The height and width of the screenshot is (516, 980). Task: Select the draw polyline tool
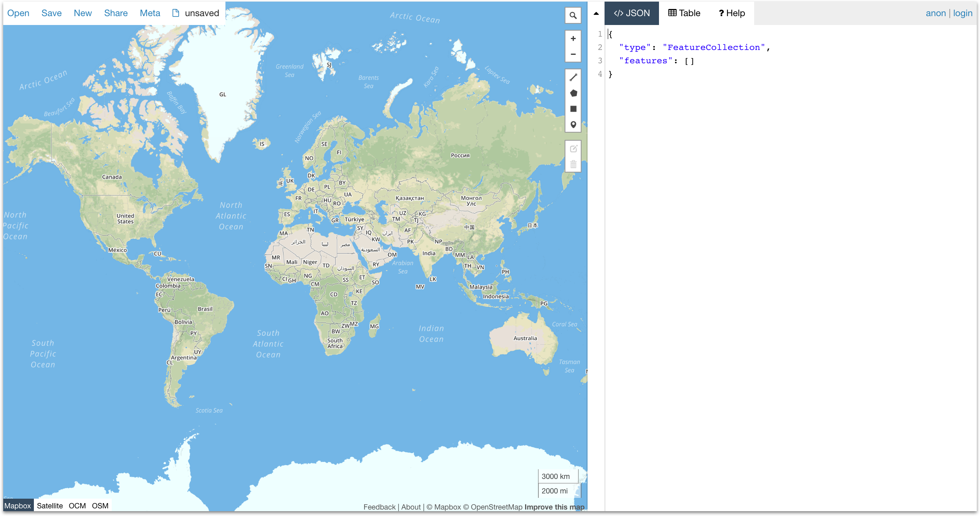click(x=573, y=77)
